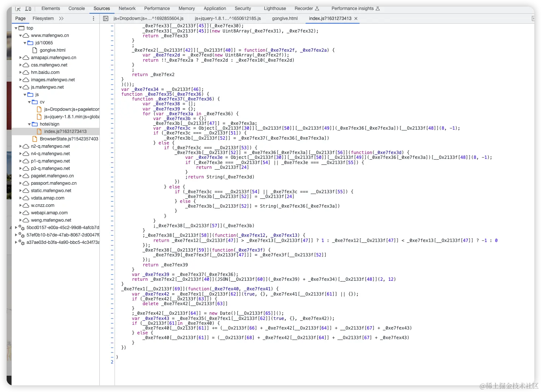Select the inspect element tool

17,8
